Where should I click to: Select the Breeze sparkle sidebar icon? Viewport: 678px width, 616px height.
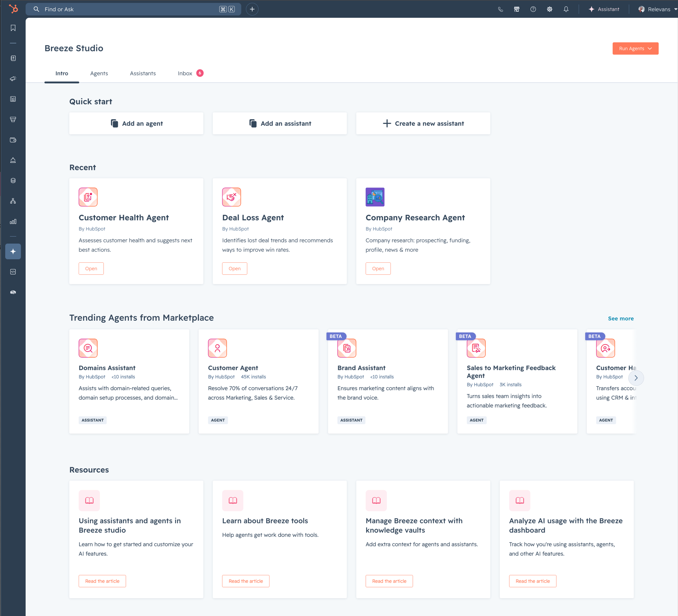tap(13, 252)
